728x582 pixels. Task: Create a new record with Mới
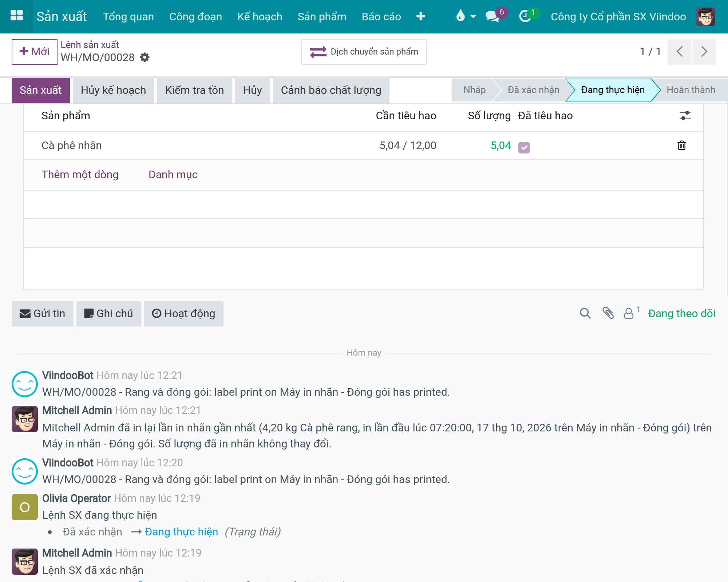tap(35, 52)
